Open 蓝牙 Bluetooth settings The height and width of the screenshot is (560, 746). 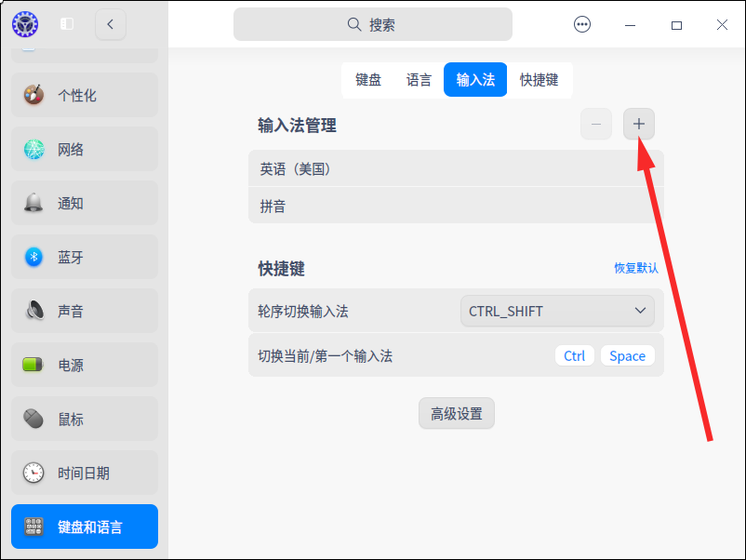coord(85,257)
